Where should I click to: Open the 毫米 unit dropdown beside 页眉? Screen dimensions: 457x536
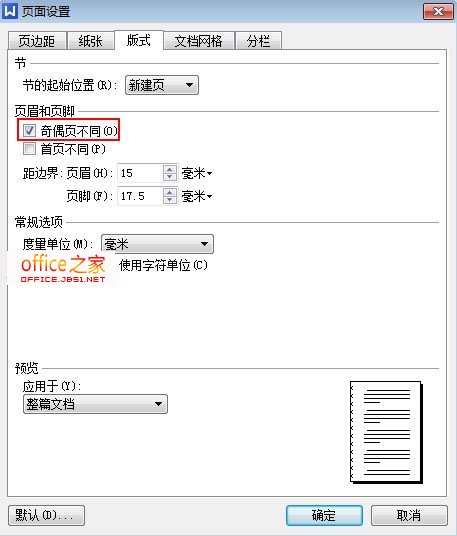click(x=197, y=173)
